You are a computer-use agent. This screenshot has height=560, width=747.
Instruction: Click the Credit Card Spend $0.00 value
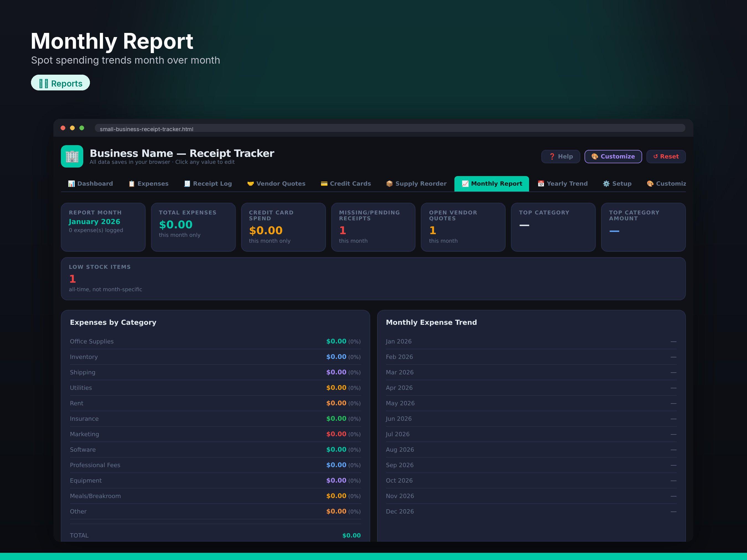[266, 230]
